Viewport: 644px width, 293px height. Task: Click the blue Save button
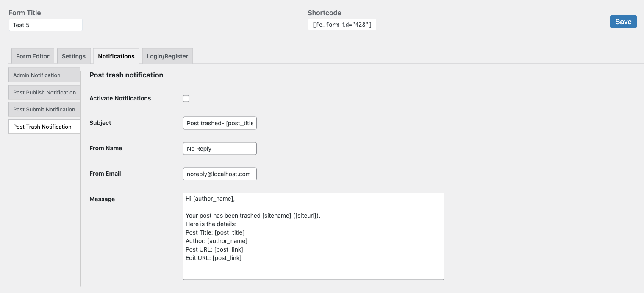(x=623, y=22)
